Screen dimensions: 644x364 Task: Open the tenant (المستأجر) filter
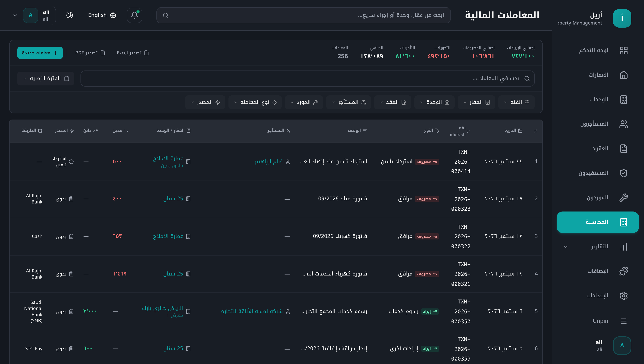point(349,102)
